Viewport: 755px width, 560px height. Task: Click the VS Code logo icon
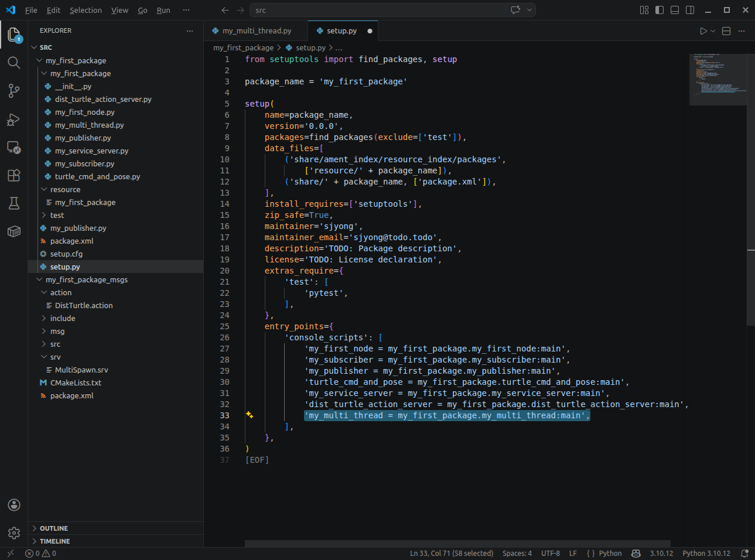coord(11,10)
